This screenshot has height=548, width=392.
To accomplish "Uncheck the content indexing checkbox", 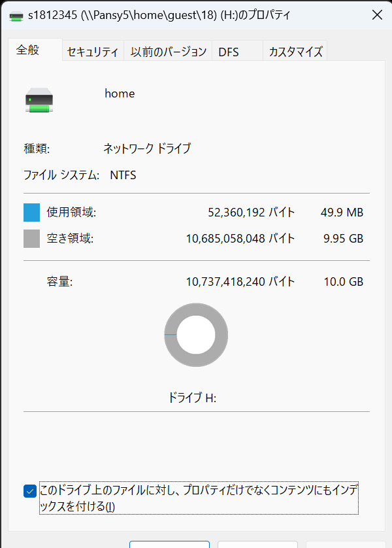I will pyautogui.click(x=30, y=491).
